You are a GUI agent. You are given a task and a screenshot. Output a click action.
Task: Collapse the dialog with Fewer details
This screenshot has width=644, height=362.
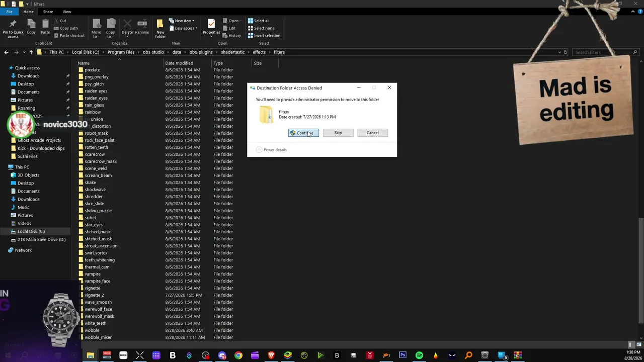pos(271,150)
